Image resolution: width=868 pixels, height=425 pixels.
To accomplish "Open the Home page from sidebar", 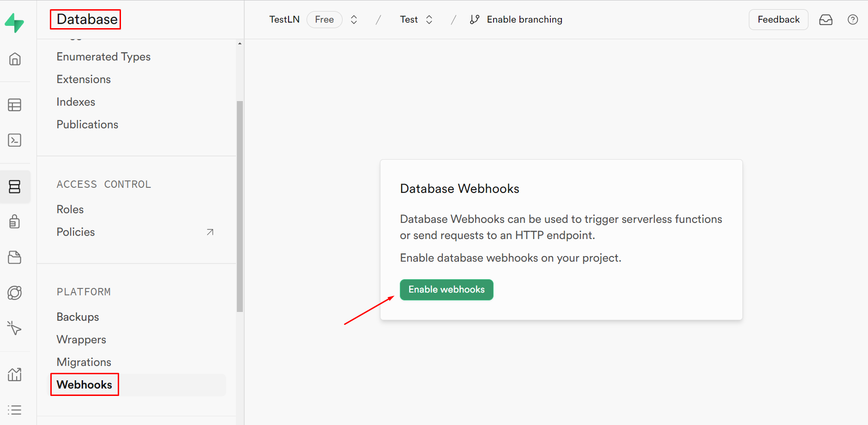I will pos(15,59).
